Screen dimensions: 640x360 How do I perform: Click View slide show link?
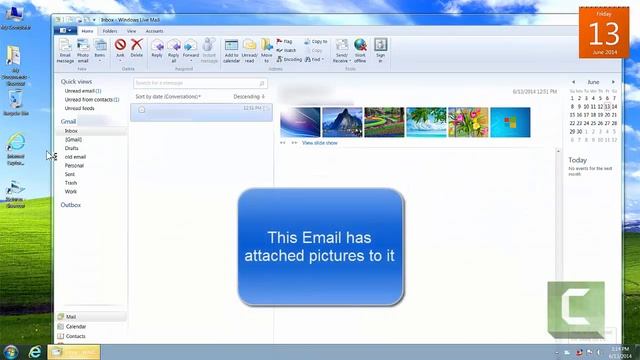pos(320,143)
